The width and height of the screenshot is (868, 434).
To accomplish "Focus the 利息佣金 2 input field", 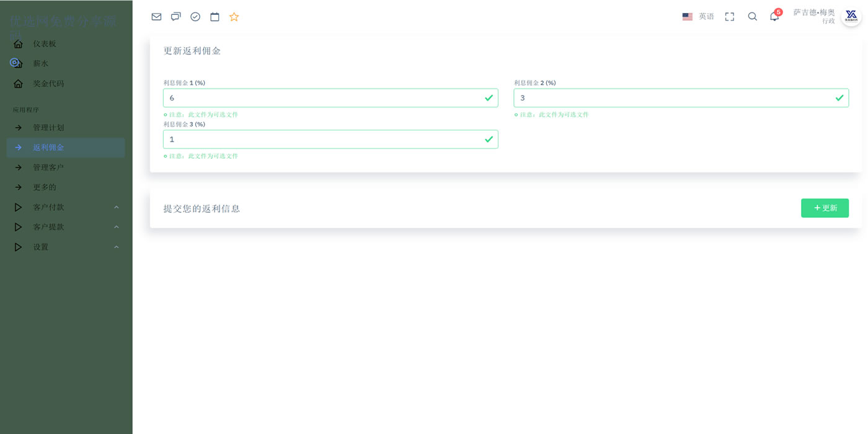I will pos(673,98).
